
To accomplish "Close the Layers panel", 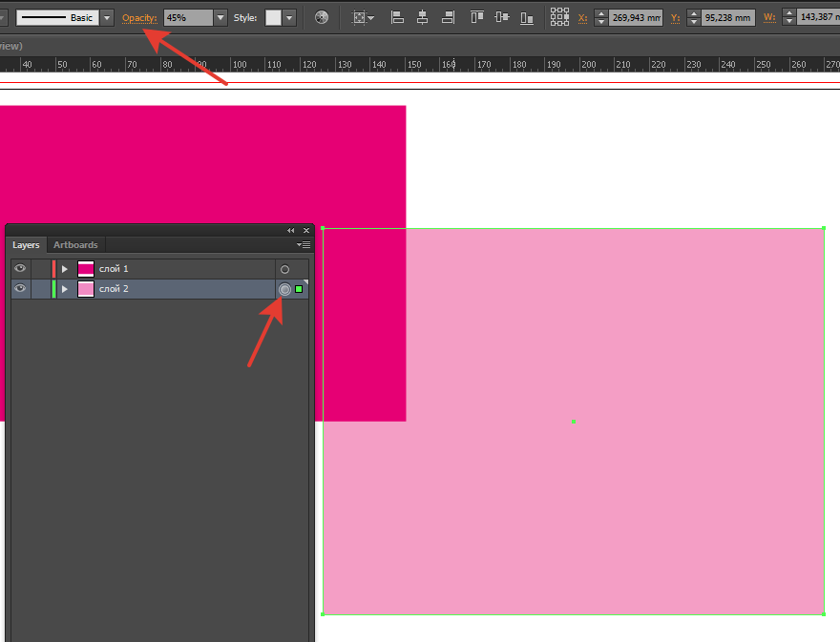I will (306, 230).
